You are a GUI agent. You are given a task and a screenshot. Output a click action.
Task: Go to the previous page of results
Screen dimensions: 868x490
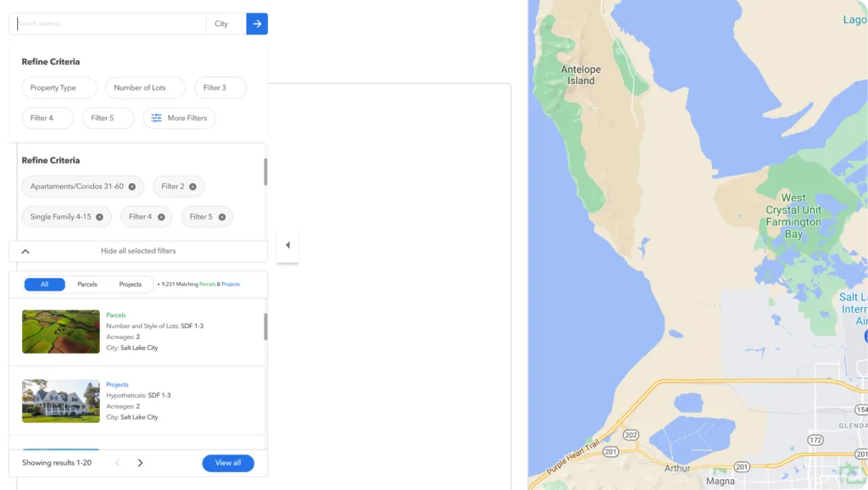117,463
